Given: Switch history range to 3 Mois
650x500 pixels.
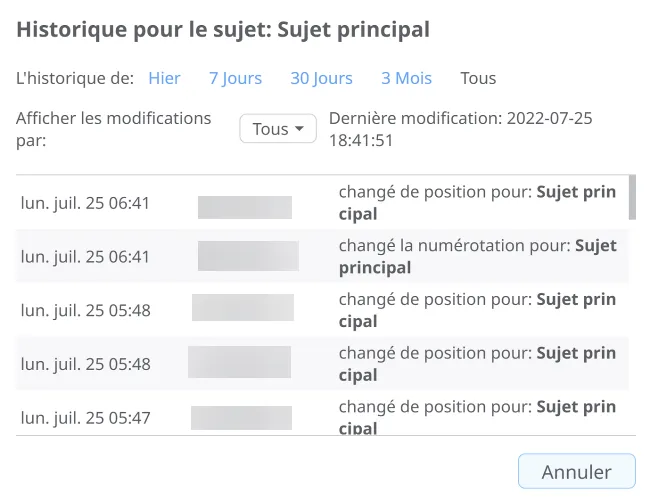Looking at the screenshot, I should point(406,78).
